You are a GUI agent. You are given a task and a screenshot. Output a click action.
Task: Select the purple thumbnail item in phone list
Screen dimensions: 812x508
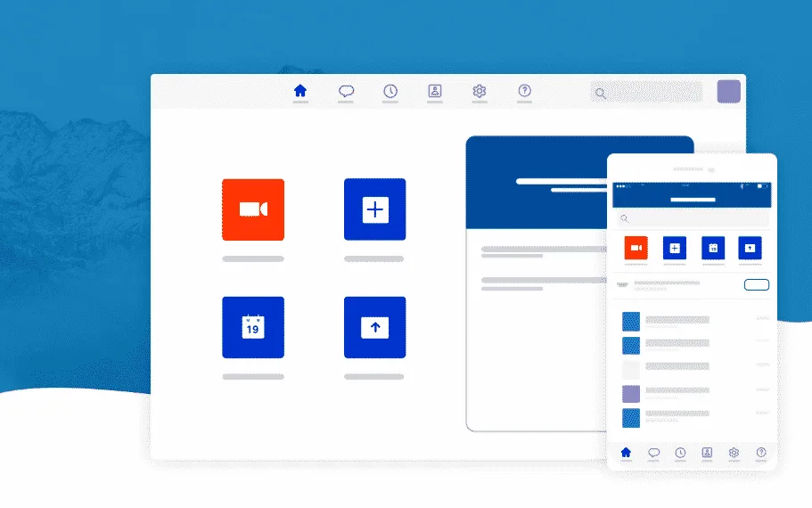coord(631,393)
